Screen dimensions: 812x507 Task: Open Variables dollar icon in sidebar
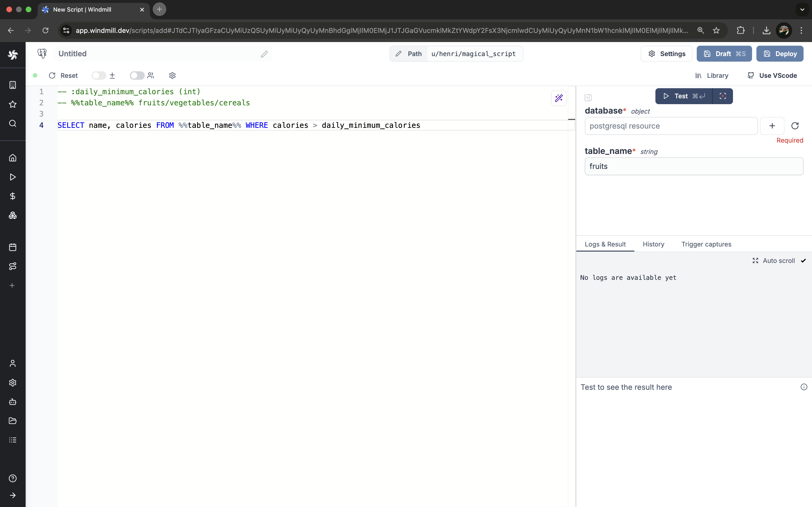click(13, 196)
